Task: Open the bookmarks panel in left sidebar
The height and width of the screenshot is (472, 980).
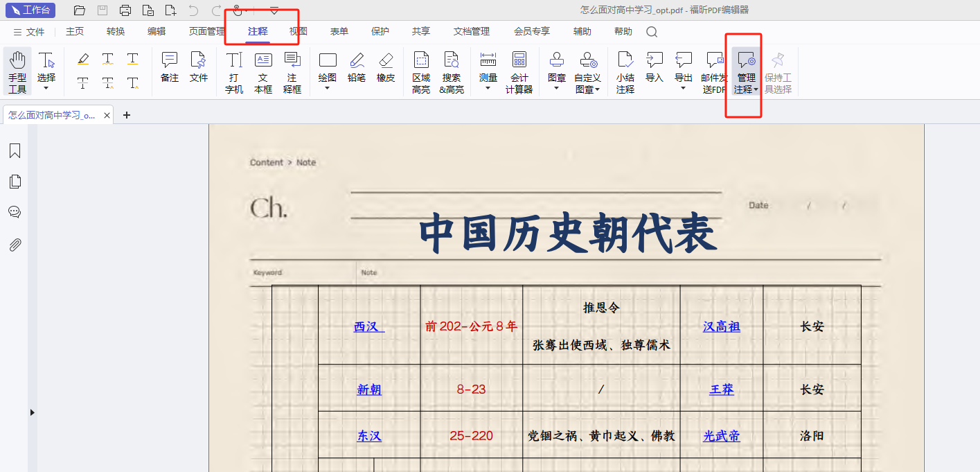Action: pyautogui.click(x=15, y=151)
